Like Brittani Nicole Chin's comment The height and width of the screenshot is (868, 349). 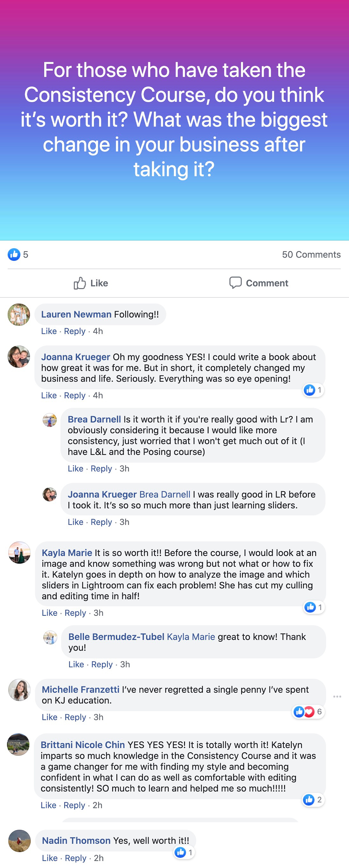tap(48, 805)
